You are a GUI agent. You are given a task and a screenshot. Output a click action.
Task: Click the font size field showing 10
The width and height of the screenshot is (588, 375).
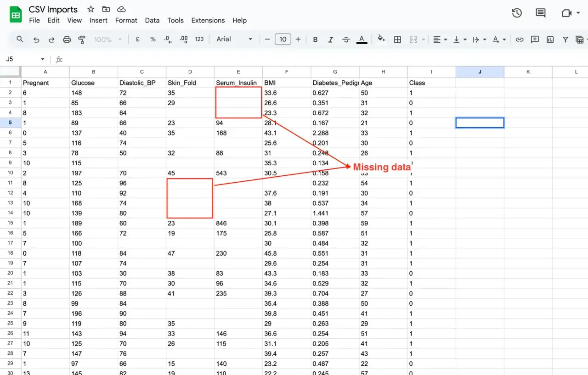[x=283, y=39]
